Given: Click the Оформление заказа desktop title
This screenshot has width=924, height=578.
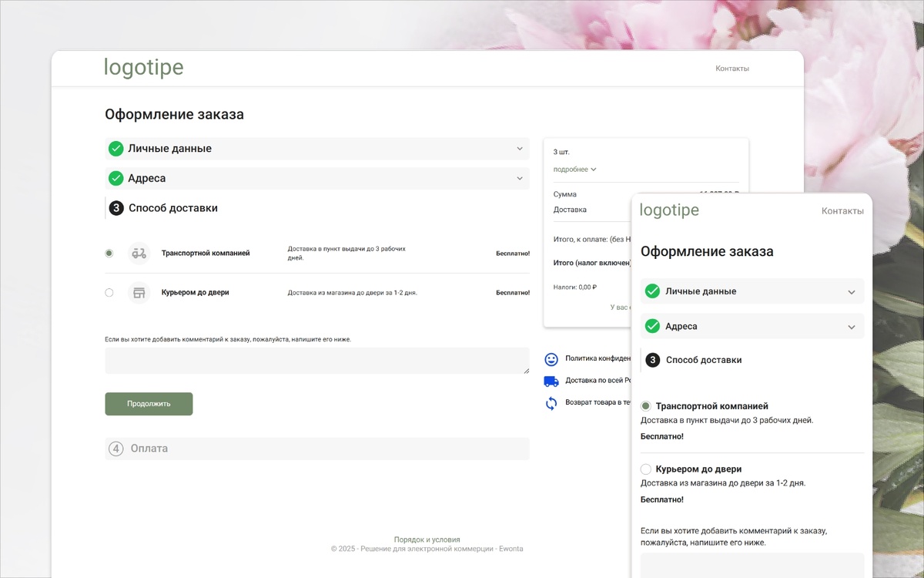Looking at the screenshot, I should coord(174,115).
